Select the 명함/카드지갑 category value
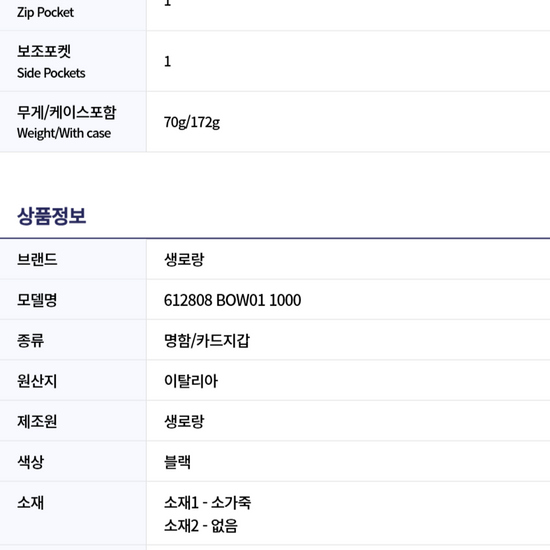The width and height of the screenshot is (550, 550). pos(207,341)
